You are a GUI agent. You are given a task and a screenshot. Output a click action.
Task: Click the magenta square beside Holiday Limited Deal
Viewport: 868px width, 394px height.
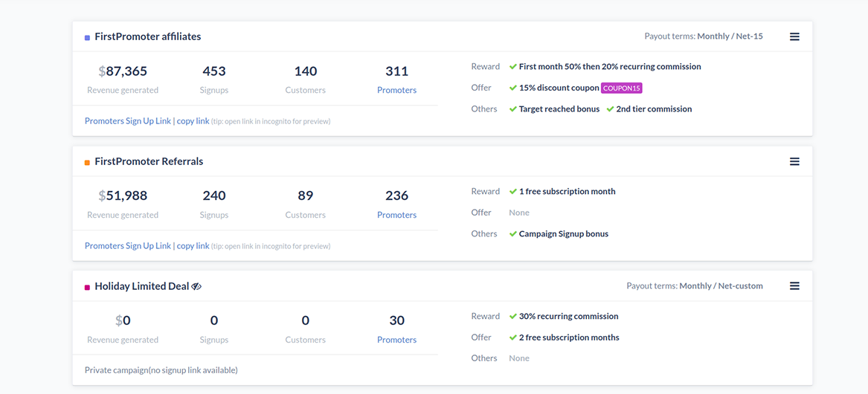[87, 287]
